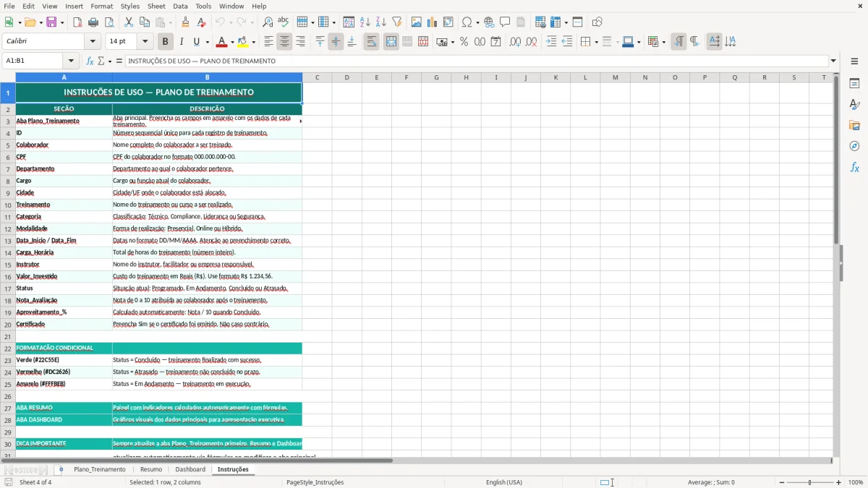The width and height of the screenshot is (868, 488).
Task: Open the Format menu
Action: (102, 6)
